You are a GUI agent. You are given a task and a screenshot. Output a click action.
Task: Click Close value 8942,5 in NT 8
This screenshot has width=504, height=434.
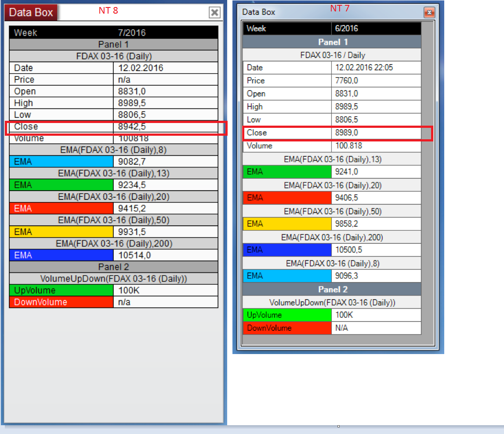coord(166,126)
